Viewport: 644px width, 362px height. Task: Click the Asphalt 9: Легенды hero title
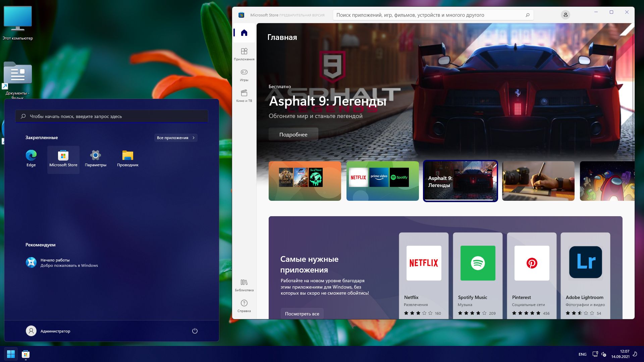[328, 101]
